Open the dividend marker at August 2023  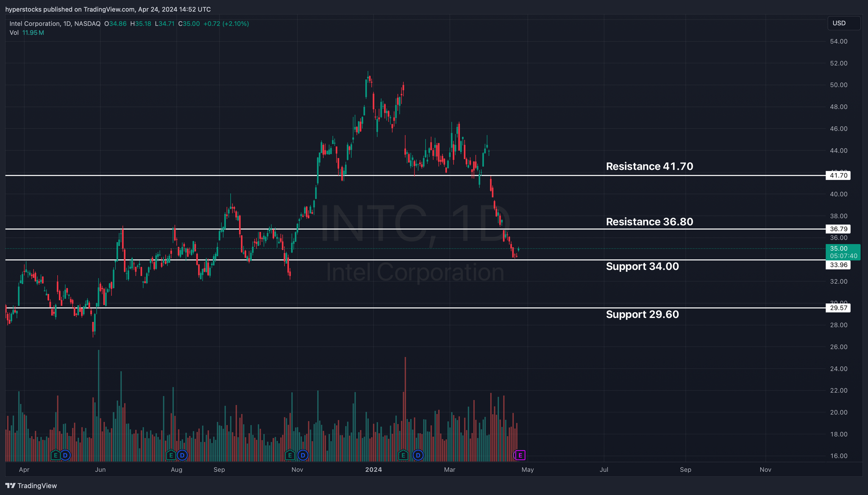click(182, 456)
